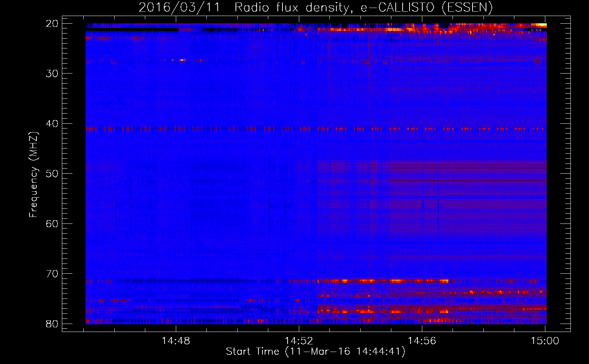Click the 'Start Time (11-Mar-16 14:44:41)' label
The width and height of the screenshot is (589, 364).
(316, 352)
